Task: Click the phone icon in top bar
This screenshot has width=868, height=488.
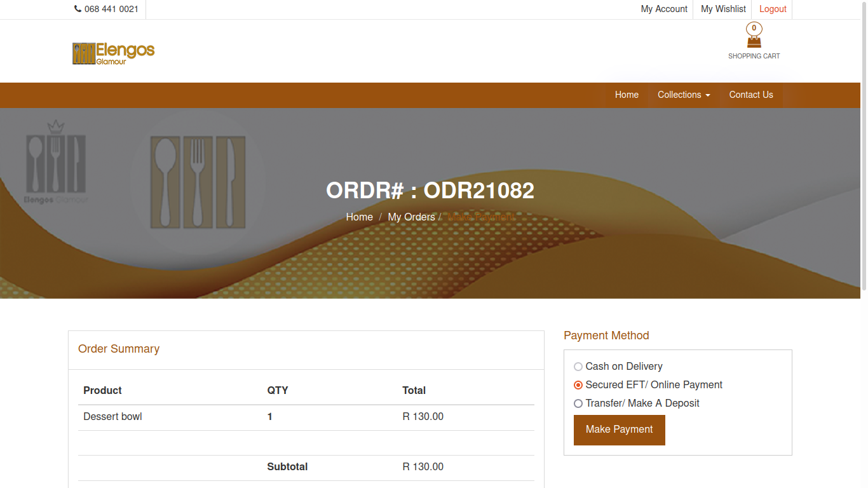Action: coord(78,9)
